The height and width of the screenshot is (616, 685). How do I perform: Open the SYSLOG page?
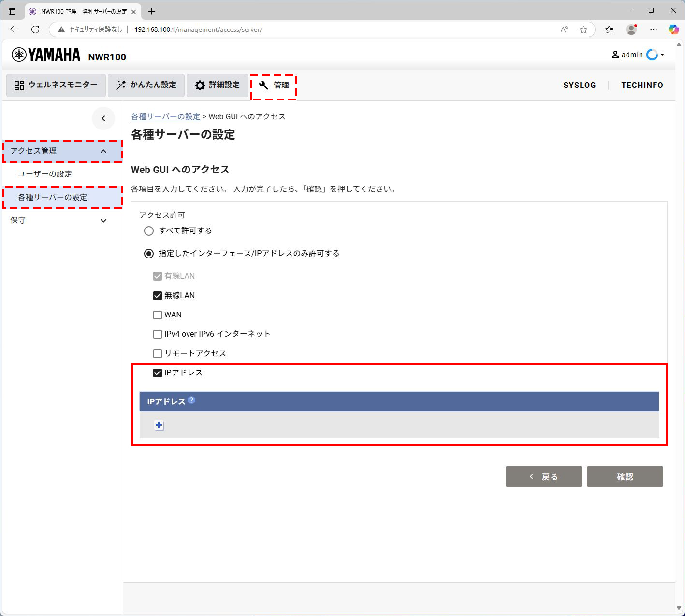click(x=579, y=85)
